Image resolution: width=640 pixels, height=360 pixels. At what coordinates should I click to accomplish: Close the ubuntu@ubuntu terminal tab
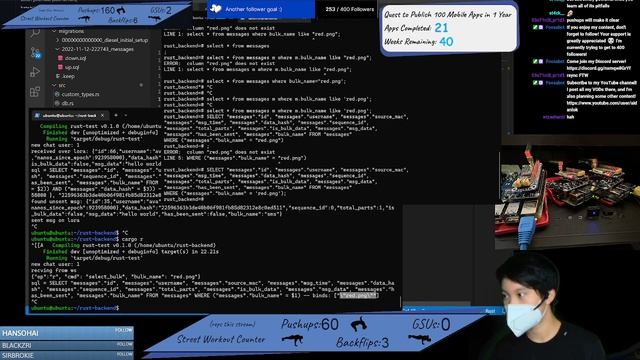point(102,116)
